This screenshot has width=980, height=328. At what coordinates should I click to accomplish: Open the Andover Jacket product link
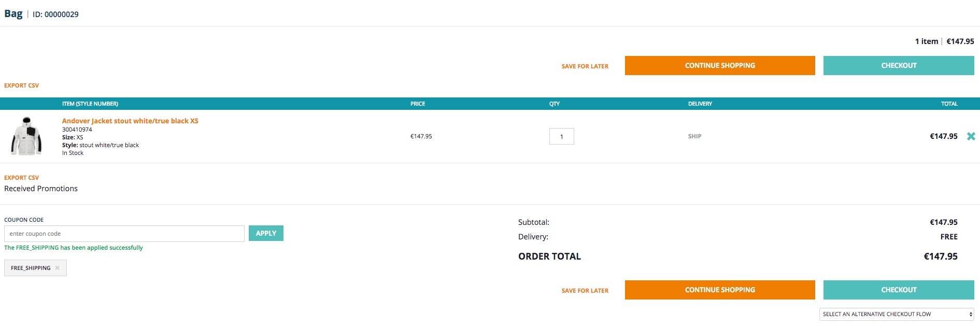click(130, 121)
